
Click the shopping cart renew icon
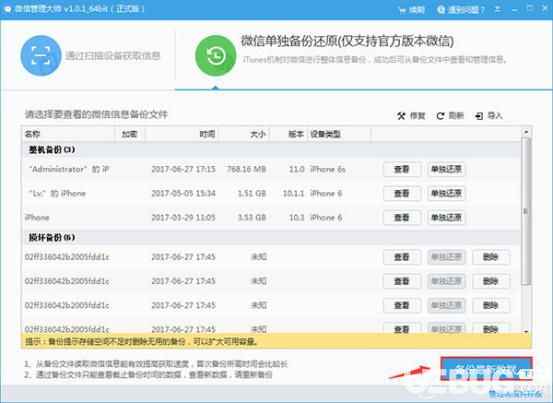coord(402,10)
